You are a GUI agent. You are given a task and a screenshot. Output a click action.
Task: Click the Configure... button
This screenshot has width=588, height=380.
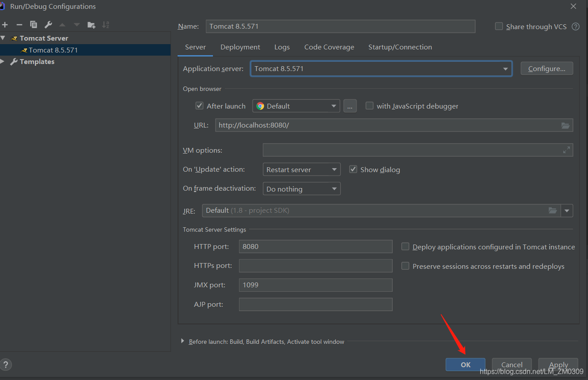(547, 68)
